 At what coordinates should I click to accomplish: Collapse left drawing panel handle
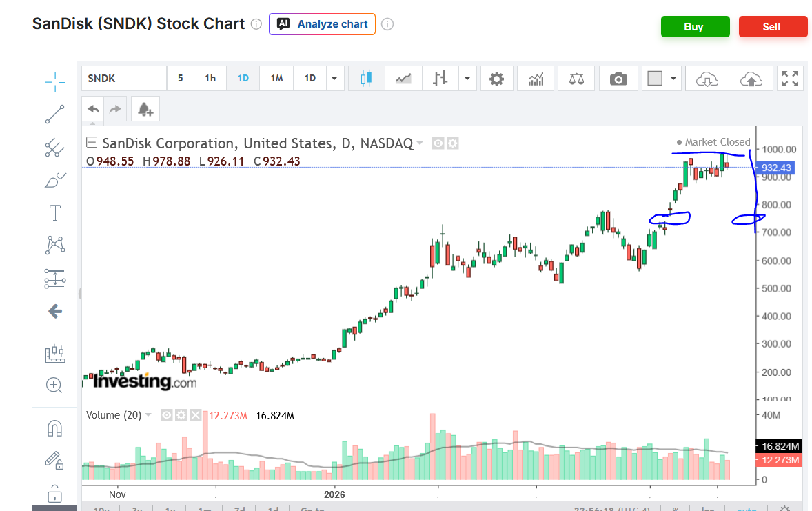point(79,294)
